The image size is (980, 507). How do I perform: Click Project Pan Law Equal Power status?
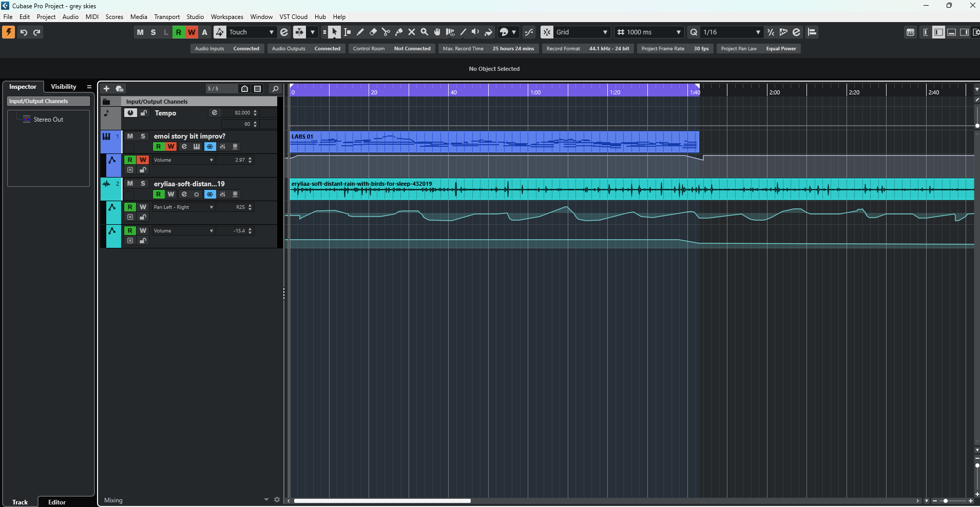[x=758, y=49]
